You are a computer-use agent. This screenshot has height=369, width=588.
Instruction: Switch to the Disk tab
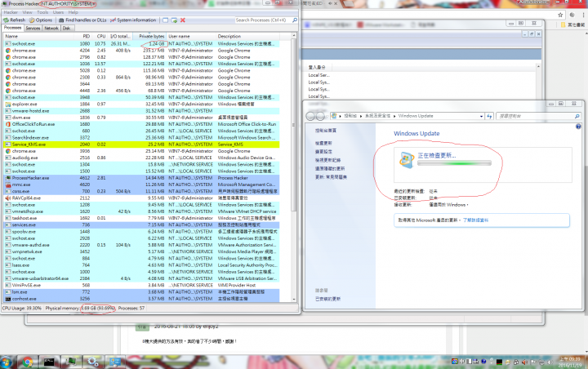pyautogui.click(x=66, y=28)
